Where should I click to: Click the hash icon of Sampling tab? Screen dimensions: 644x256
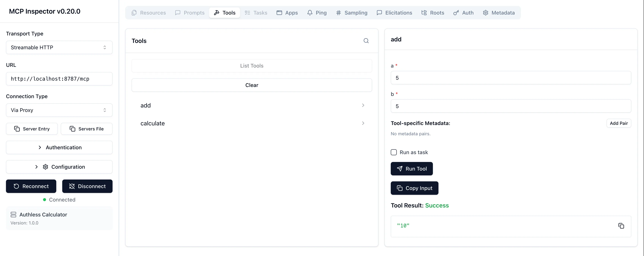click(x=339, y=13)
